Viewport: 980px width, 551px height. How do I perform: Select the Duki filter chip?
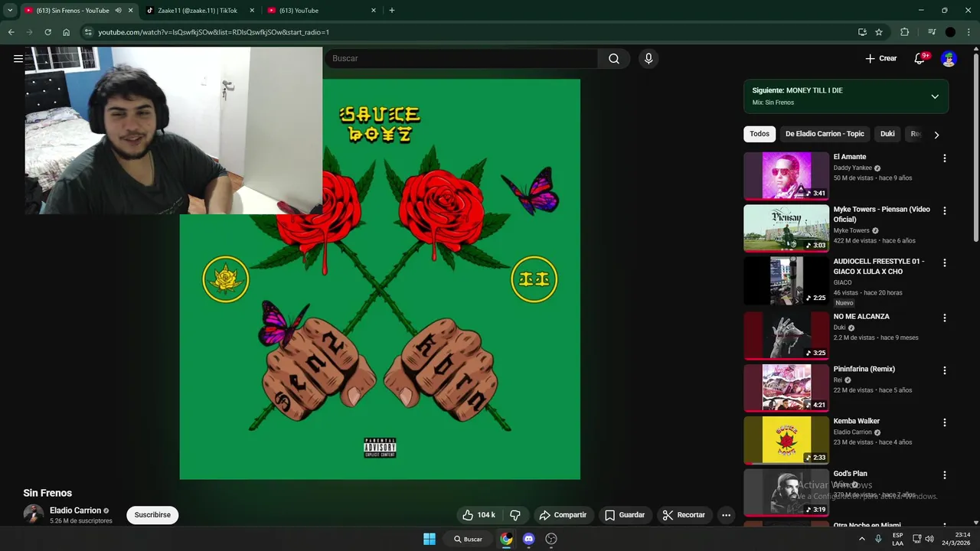tap(887, 134)
